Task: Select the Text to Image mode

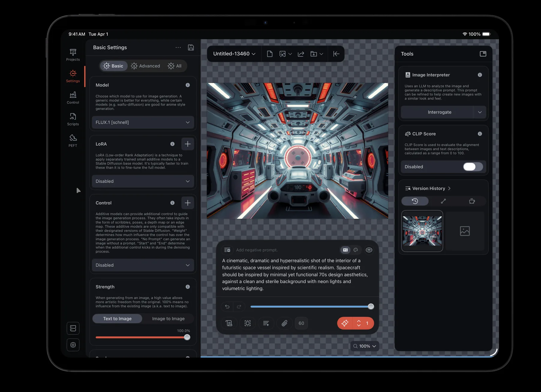Action: 117,319
